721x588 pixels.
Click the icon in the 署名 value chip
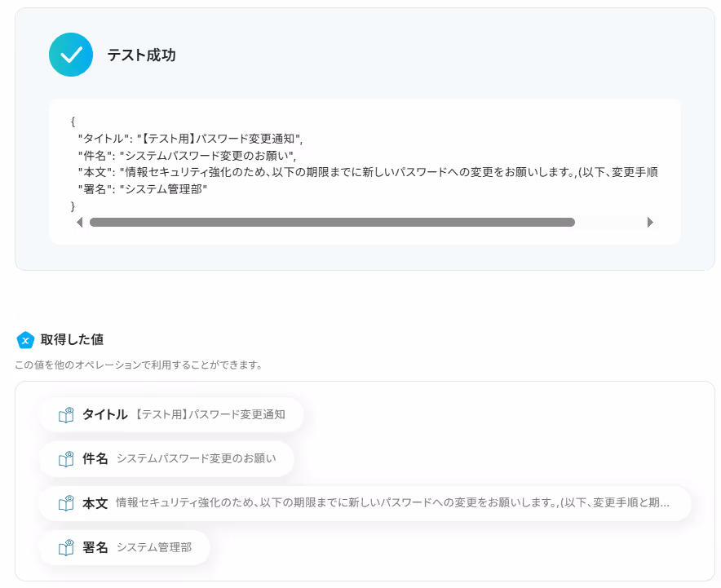click(x=66, y=547)
